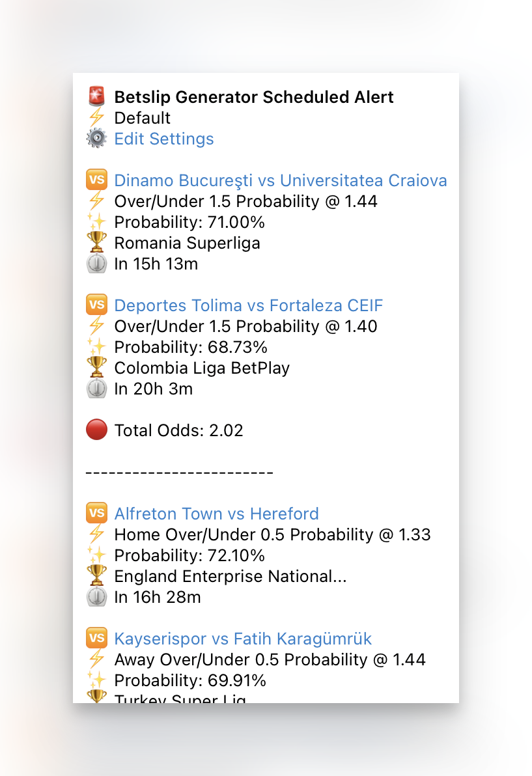Click the lightning icon beside Default

pyautogui.click(x=96, y=118)
